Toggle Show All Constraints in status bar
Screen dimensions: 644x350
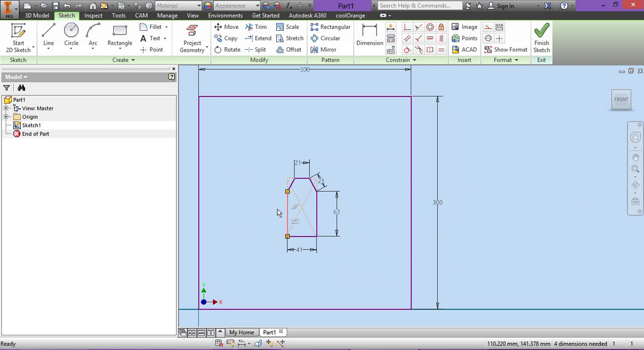click(x=230, y=344)
